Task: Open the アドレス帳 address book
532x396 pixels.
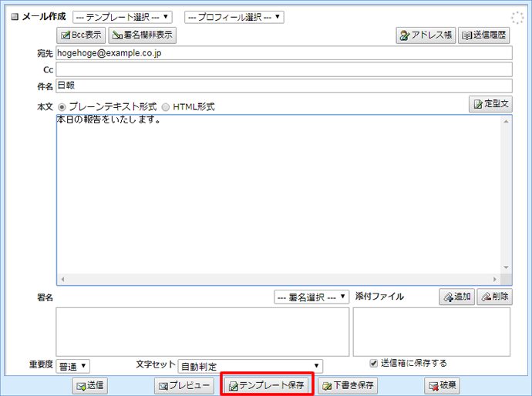Action: [x=426, y=35]
